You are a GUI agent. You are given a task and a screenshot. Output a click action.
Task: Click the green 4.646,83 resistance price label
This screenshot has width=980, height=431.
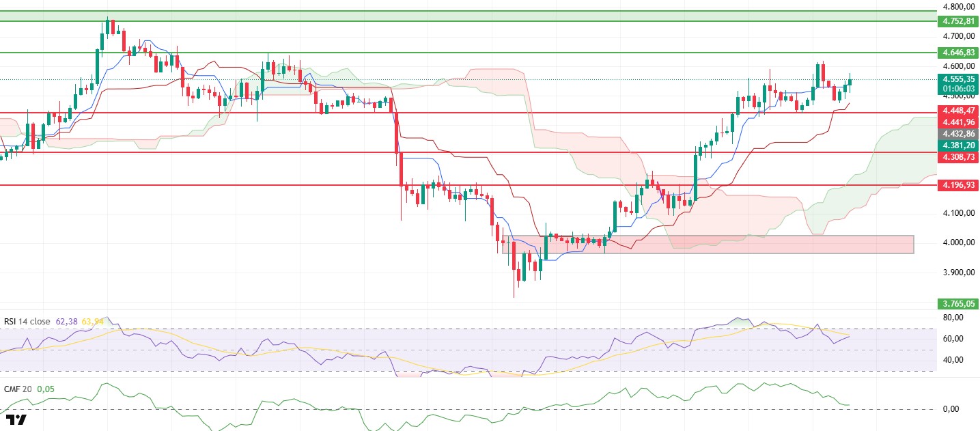958,53
